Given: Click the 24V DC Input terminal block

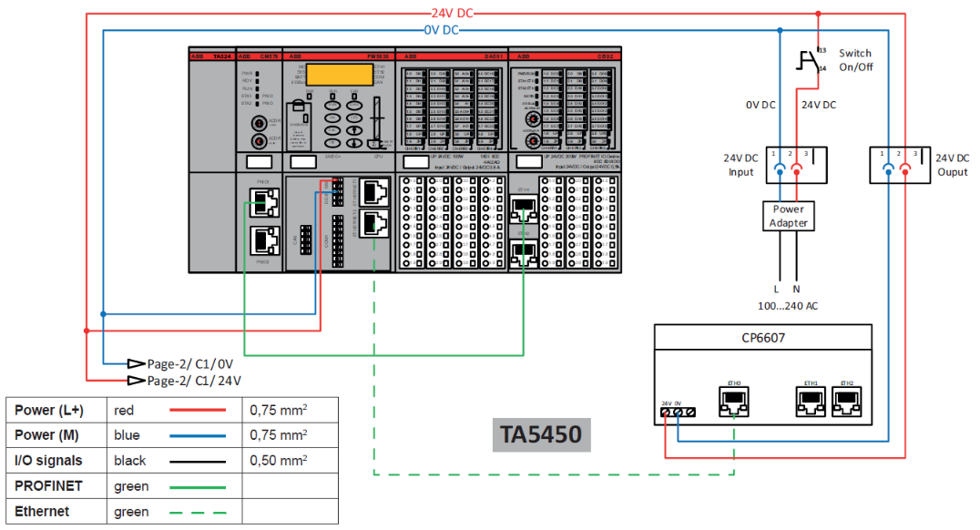Looking at the screenshot, I should click(x=796, y=166).
